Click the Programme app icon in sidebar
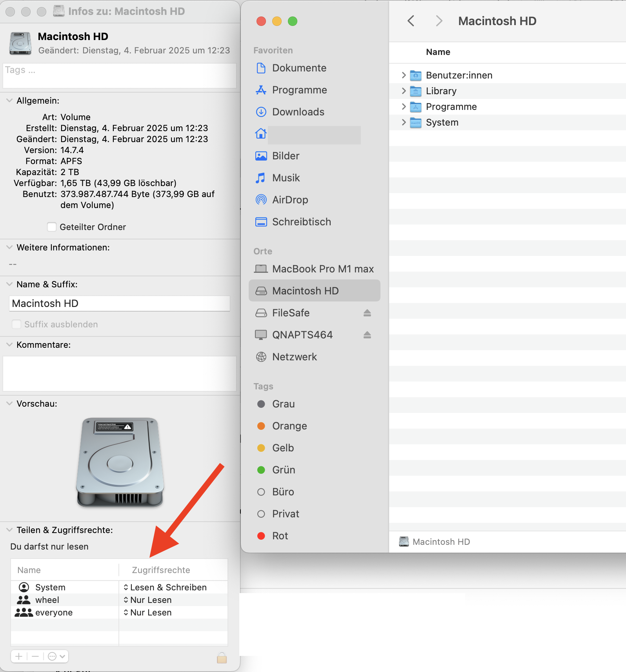 point(261,90)
